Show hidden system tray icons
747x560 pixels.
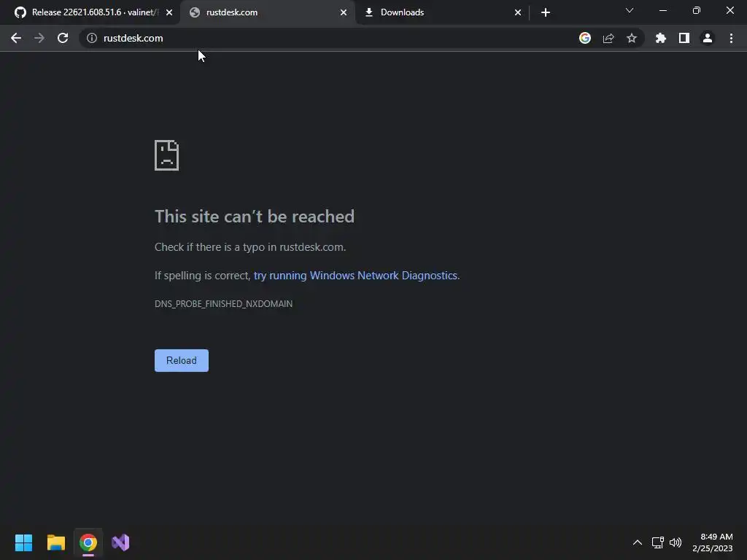pyautogui.click(x=638, y=542)
